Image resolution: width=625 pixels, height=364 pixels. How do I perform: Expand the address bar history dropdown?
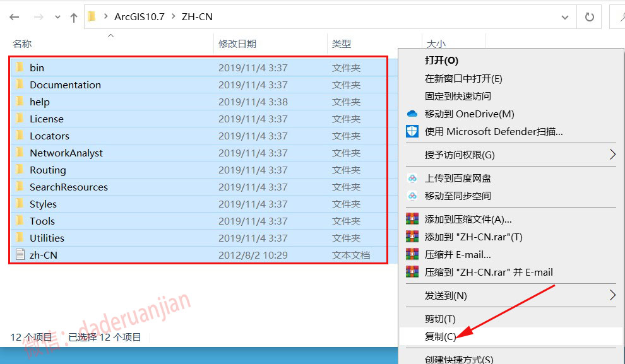[565, 17]
